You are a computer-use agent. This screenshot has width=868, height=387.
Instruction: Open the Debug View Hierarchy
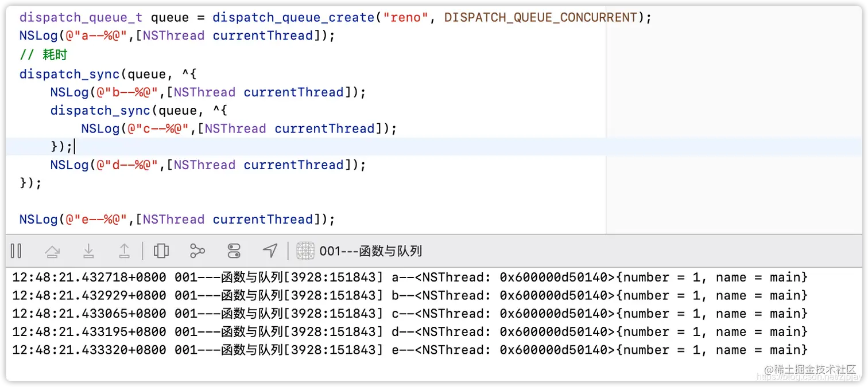tap(161, 251)
